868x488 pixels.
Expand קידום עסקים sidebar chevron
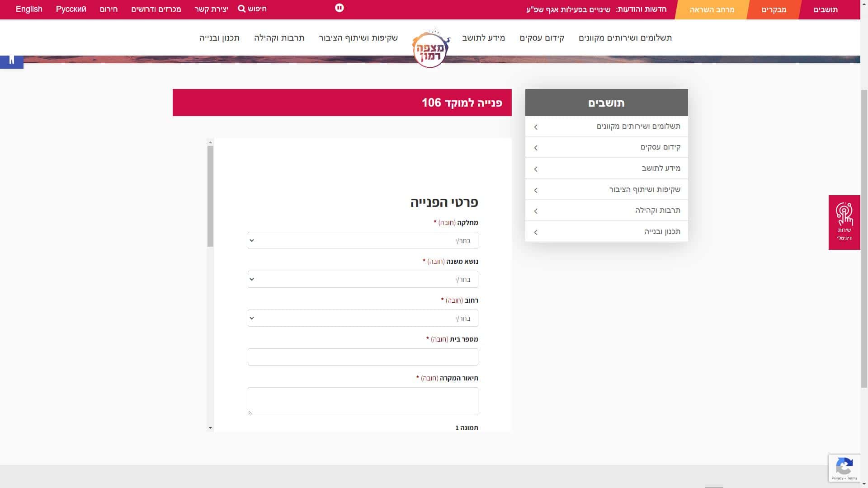pos(536,148)
